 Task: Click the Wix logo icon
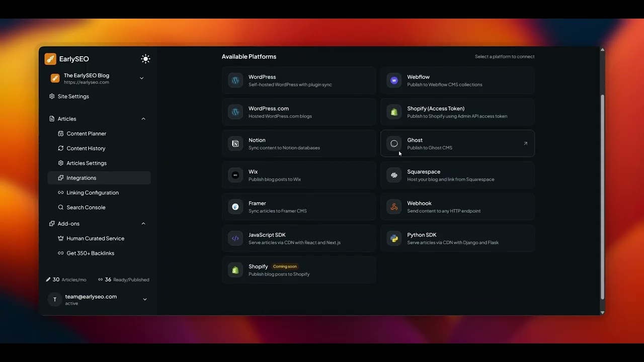[x=235, y=175]
